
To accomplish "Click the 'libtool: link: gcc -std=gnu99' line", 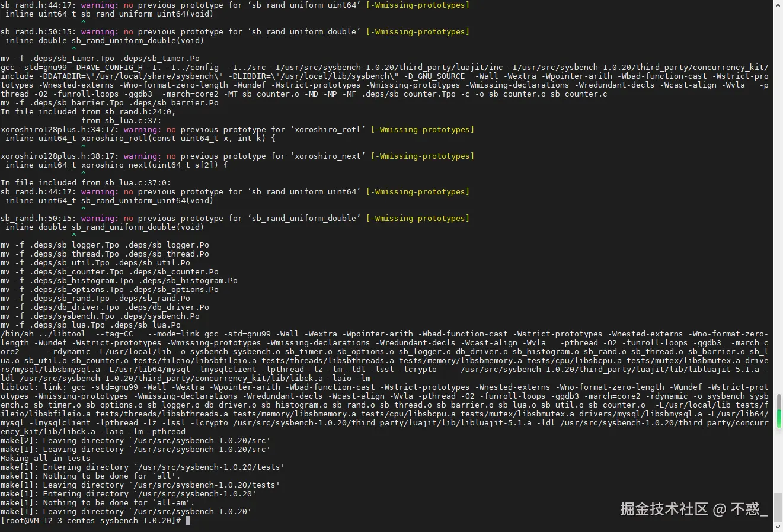I will tap(385, 409).
